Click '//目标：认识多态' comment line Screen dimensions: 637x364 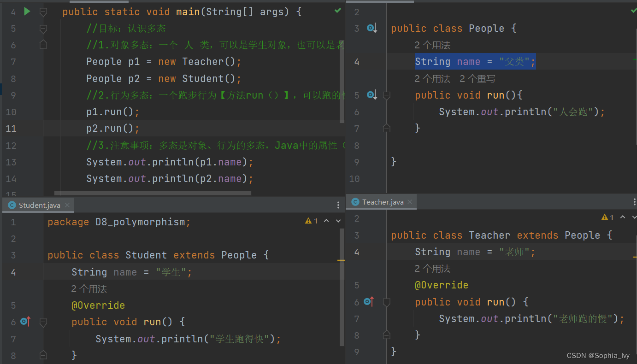[x=126, y=29]
